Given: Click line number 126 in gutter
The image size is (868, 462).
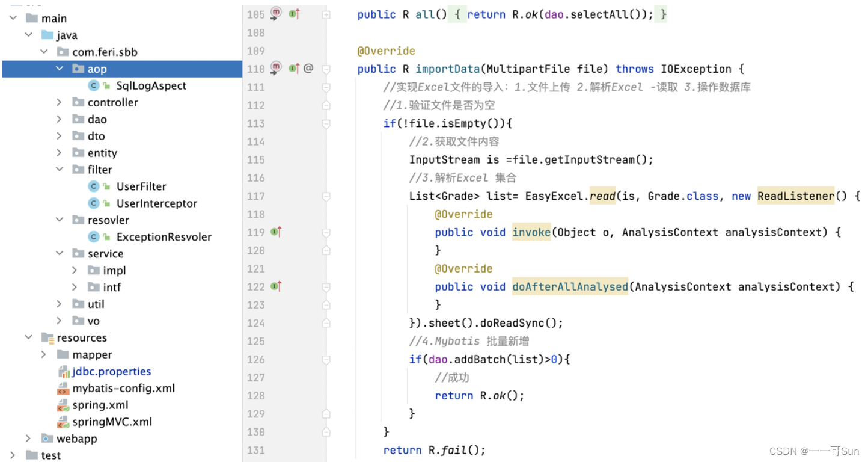Looking at the screenshot, I should 256,359.
